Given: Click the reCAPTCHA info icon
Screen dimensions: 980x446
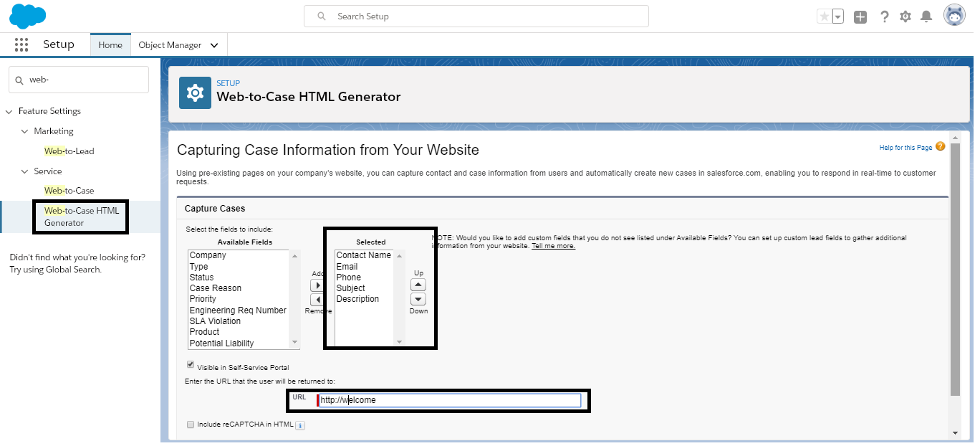Looking at the screenshot, I should [300, 425].
